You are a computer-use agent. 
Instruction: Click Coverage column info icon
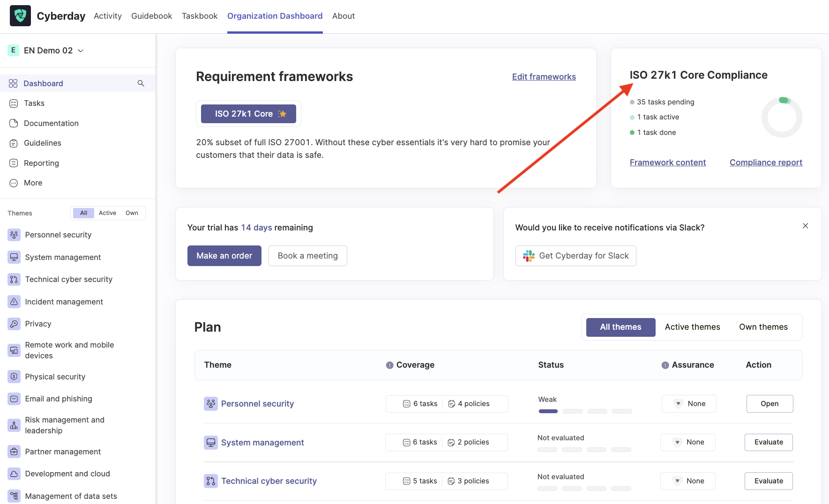pos(389,365)
